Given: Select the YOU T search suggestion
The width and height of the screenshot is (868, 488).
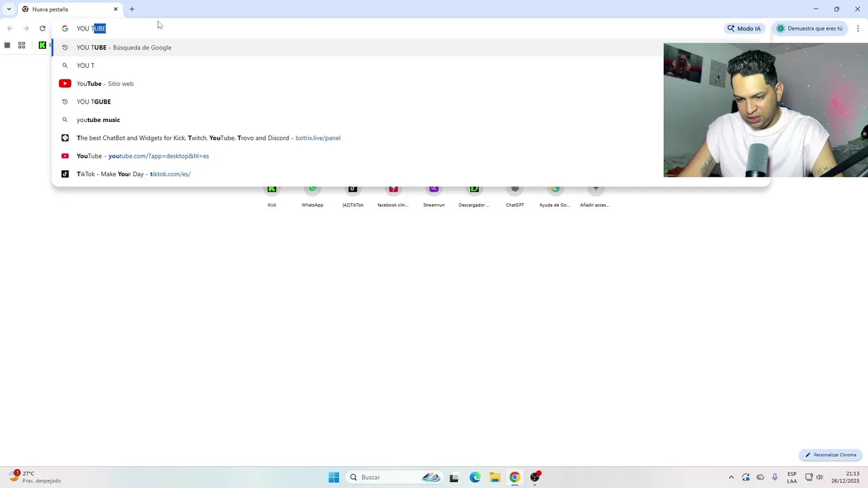Looking at the screenshot, I should click(x=411, y=66).
